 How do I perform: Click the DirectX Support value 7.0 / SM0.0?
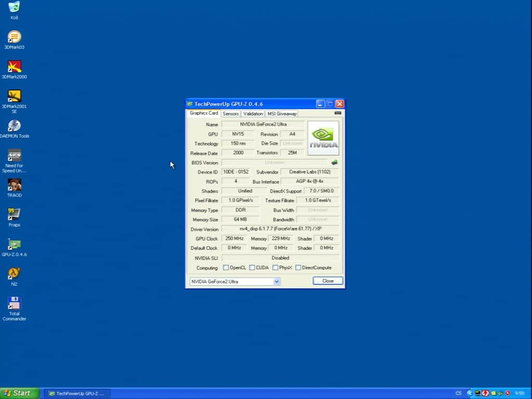tap(321, 191)
